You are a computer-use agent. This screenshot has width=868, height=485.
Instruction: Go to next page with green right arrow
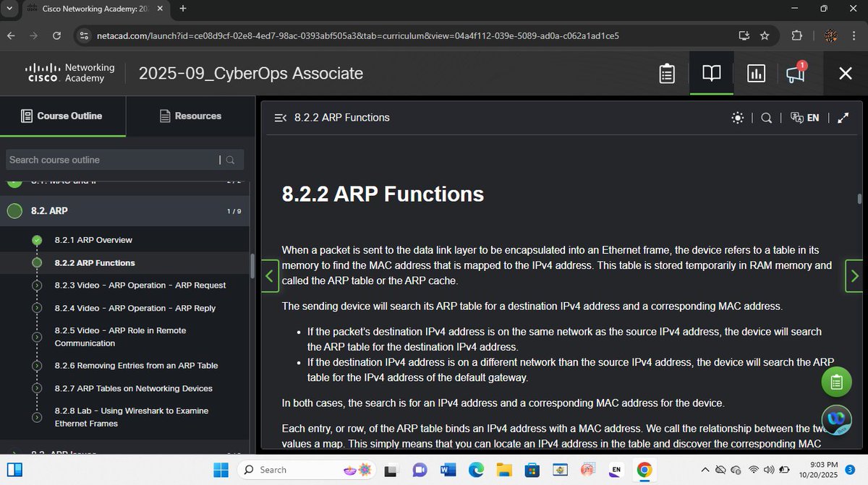(x=854, y=275)
